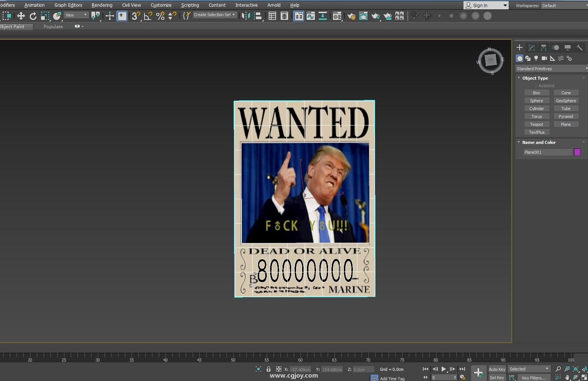Click the Mirror tool icon

coord(246,16)
